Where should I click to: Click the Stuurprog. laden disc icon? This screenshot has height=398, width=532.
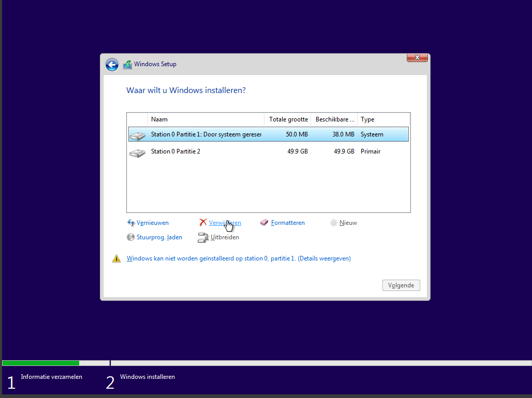click(130, 237)
